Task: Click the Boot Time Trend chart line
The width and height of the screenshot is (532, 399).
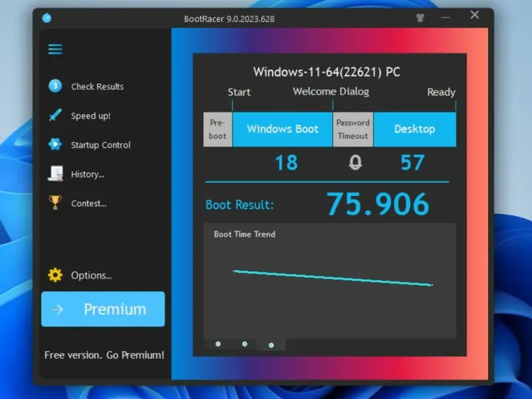Action: coord(332,278)
